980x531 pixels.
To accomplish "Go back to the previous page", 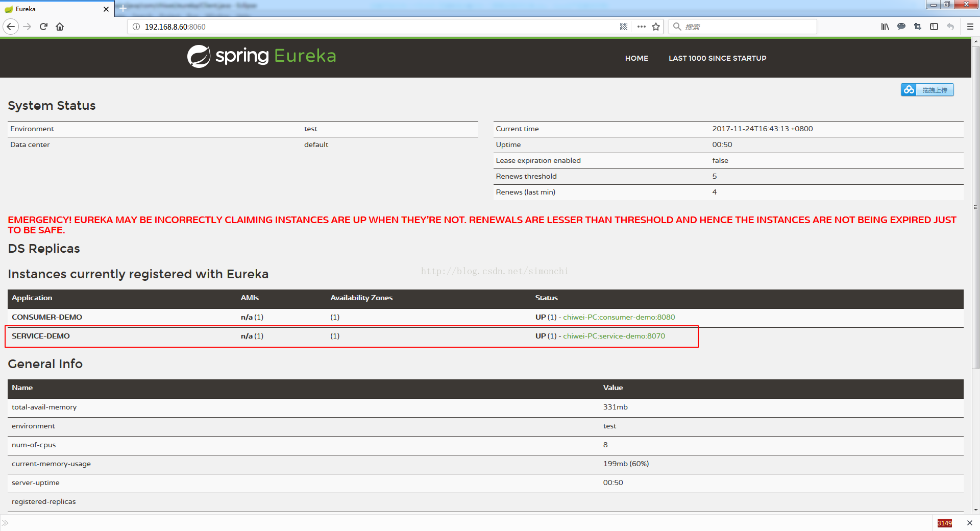I will [11, 27].
